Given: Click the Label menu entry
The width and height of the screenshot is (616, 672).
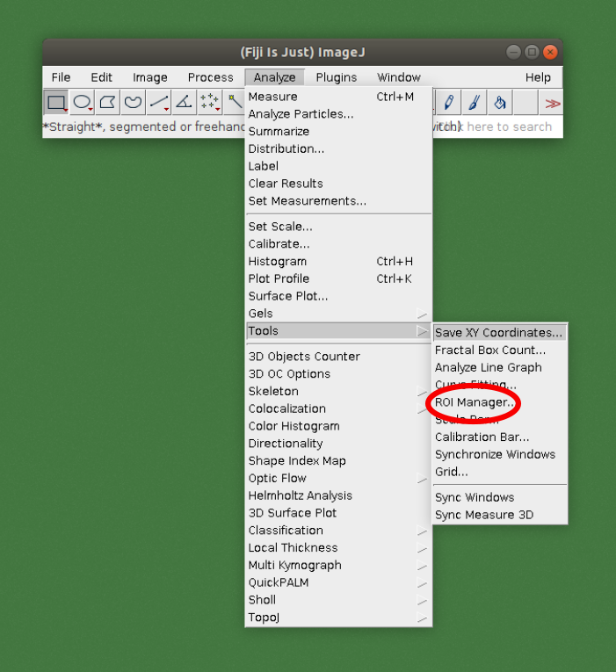Looking at the screenshot, I should [338, 166].
